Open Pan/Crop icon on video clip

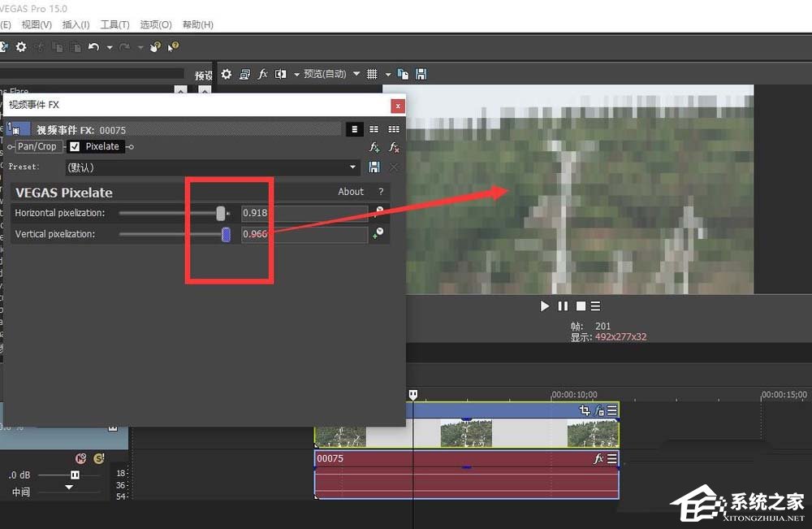coord(584,411)
